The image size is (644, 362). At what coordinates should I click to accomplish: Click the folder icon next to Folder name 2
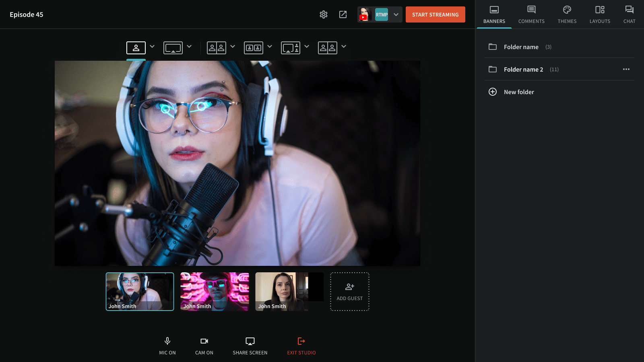493,69
